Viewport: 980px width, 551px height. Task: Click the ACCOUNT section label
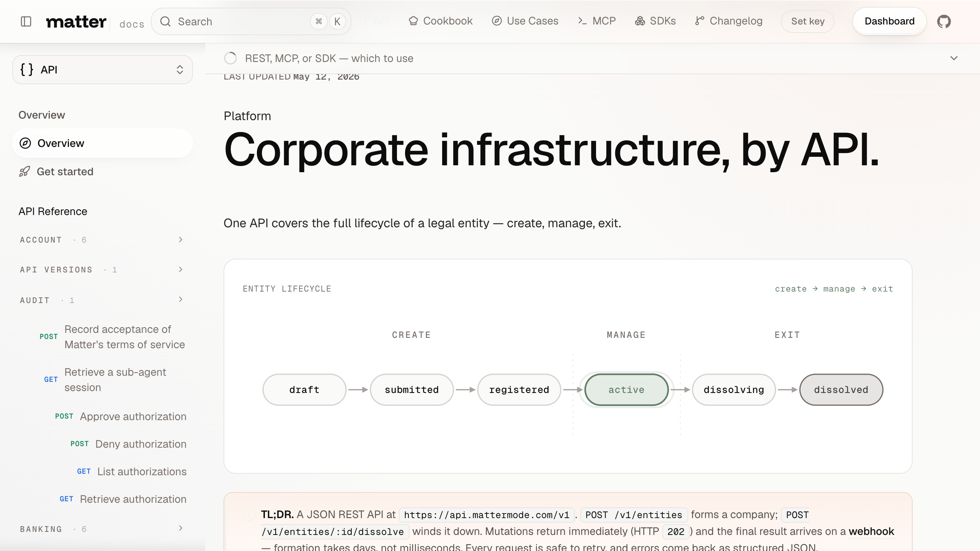click(x=41, y=240)
